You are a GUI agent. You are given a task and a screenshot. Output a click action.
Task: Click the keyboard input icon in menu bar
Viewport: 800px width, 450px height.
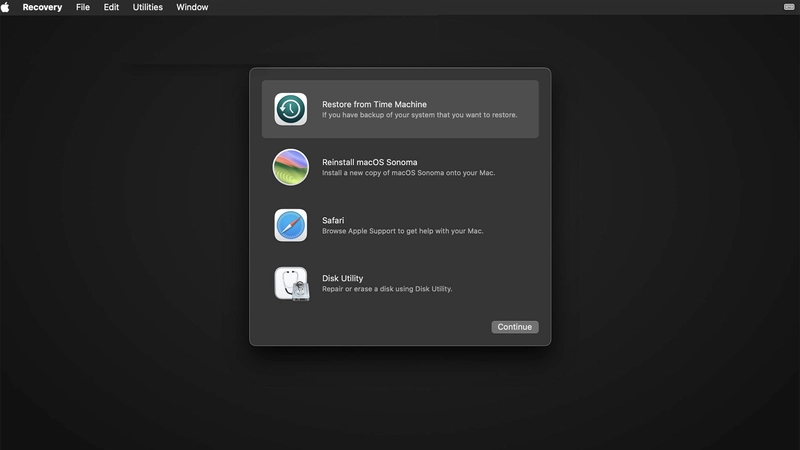point(789,7)
